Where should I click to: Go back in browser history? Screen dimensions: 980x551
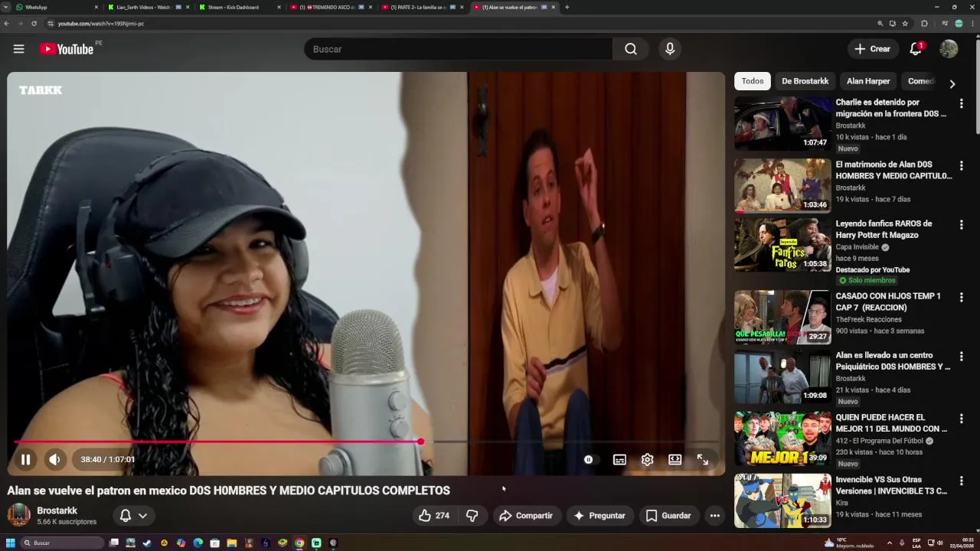click(7, 24)
